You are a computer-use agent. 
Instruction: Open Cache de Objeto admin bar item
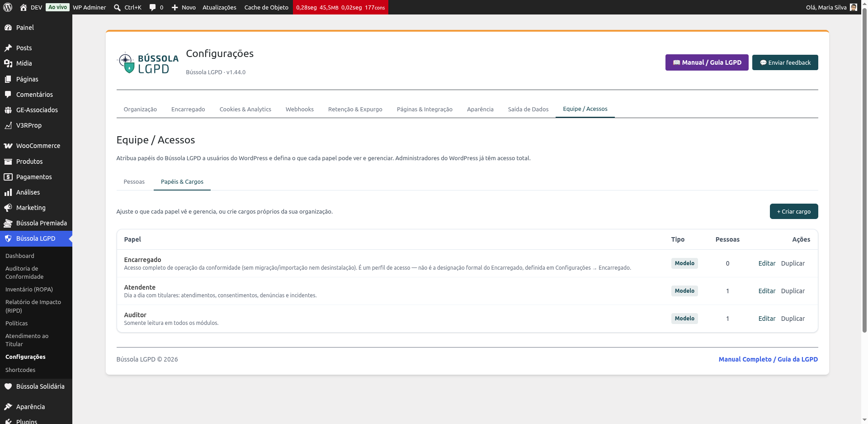coord(266,7)
